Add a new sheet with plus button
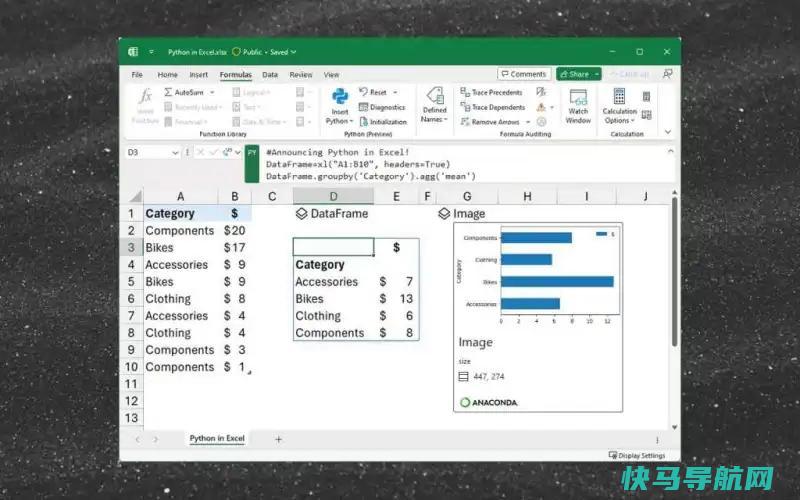 [279, 439]
